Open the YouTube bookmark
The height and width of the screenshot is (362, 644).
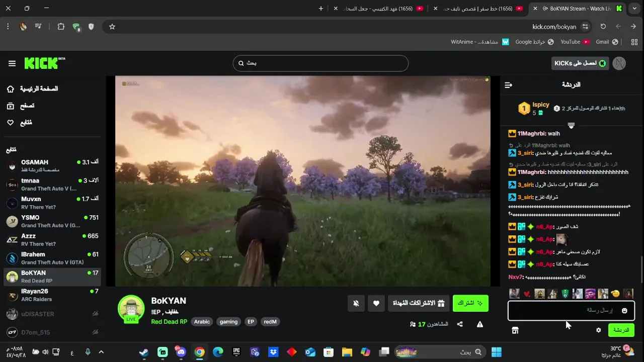click(575, 42)
